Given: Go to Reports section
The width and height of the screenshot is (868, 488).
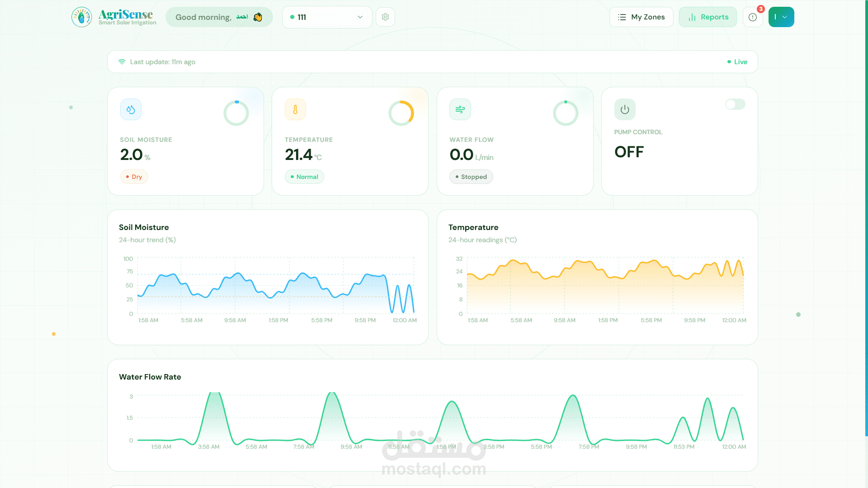Looking at the screenshot, I should (x=708, y=17).
